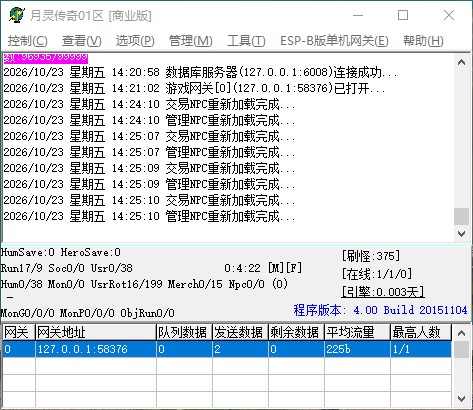
Task: Open the 控制(C) menu
Action: point(28,41)
